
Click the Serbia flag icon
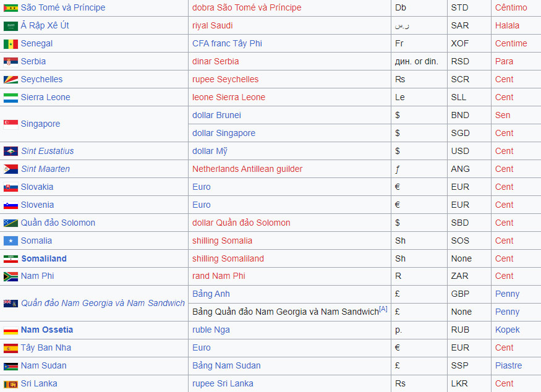[11, 62]
